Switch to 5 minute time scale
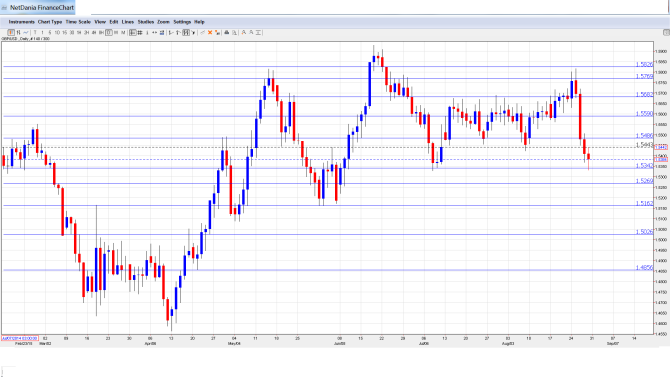670x377 pixels. pyautogui.click(x=50, y=32)
